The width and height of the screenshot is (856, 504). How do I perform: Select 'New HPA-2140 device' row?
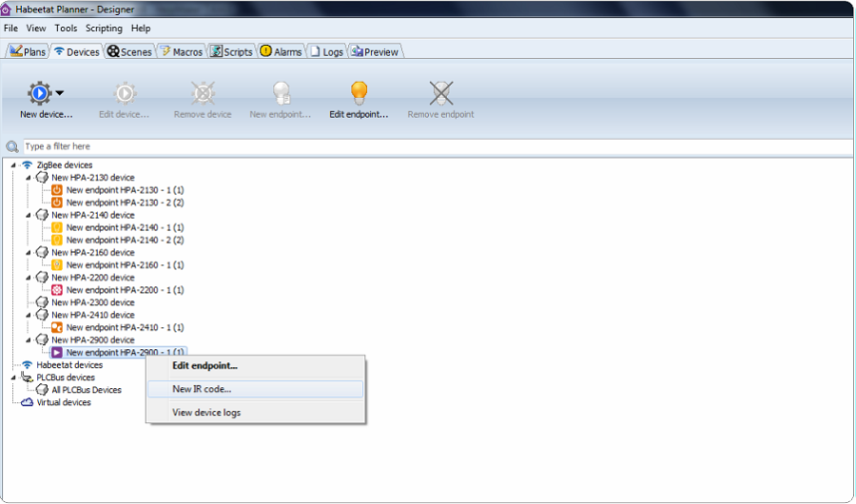click(x=93, y=215)
